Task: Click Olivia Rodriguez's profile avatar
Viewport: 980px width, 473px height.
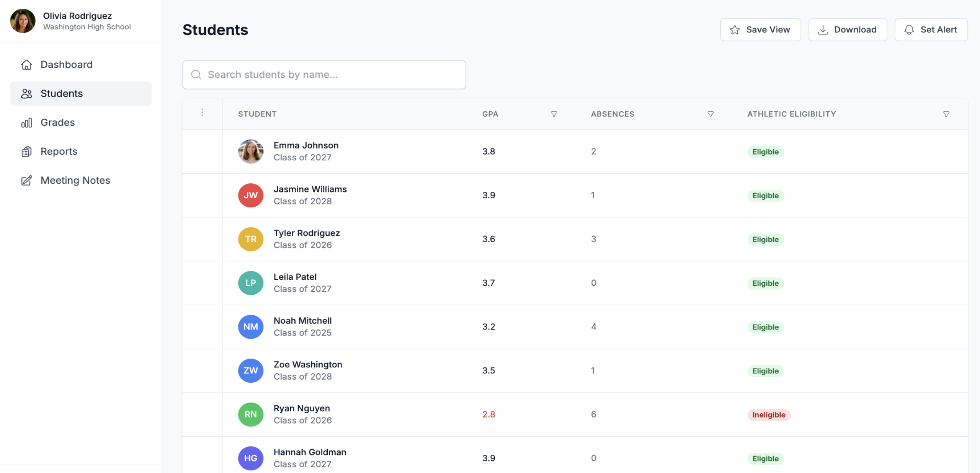Action: click(23, 21)
